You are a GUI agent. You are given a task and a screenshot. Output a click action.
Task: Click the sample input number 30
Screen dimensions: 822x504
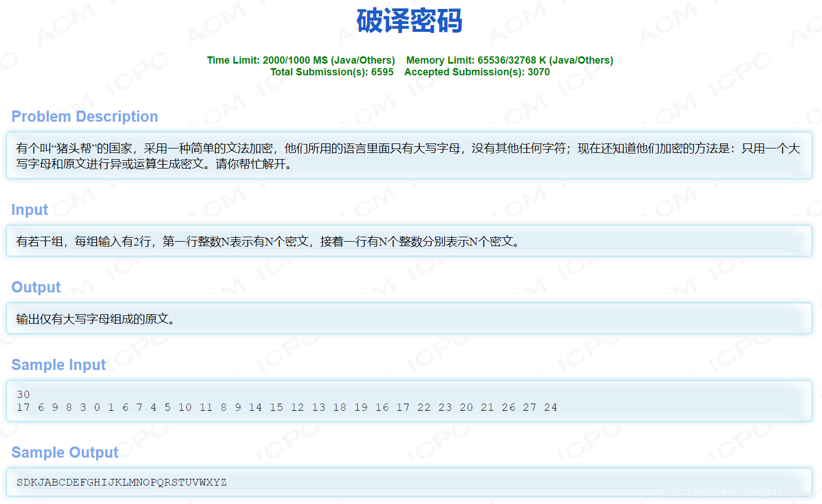pos(23,395)
